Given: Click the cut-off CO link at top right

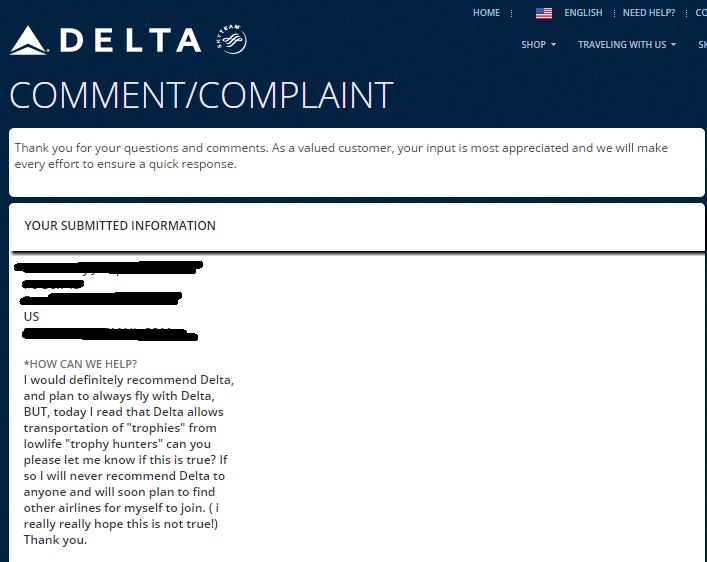Looking at the screenshot, I should 701,13.
